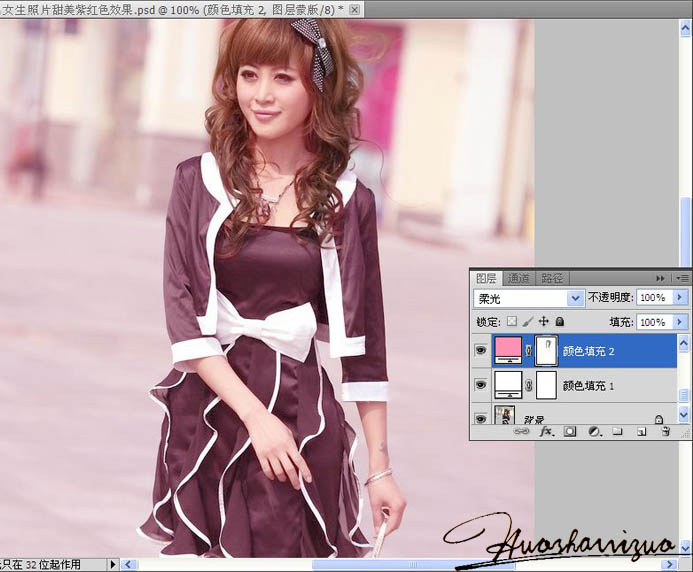The width and height of the screenshot is (693, 572).
Task: Select the 颜色填充 1 layer mask thumbnail
Action: coord(546,385)
